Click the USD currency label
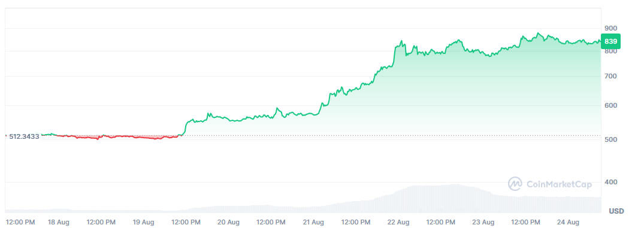Image resolution: width=644 pixels, height=228 pixels. pyautogui.click(x=616, y=211)
